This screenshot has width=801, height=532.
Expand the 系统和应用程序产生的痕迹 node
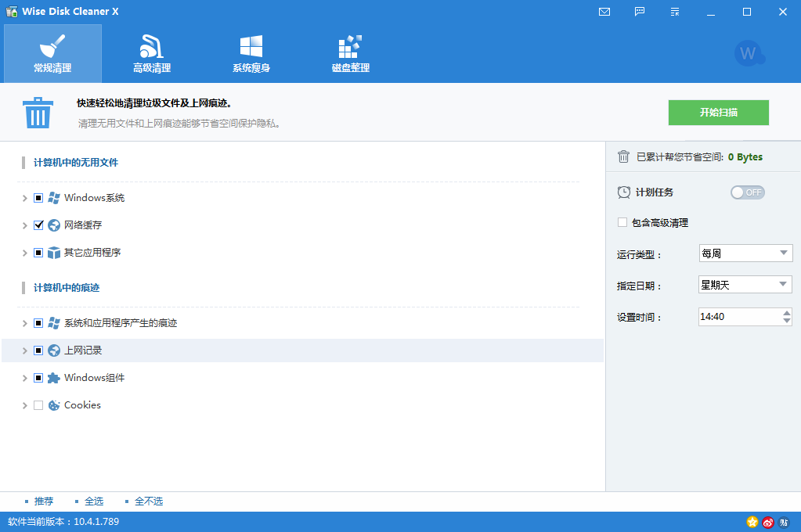[24, 323]
